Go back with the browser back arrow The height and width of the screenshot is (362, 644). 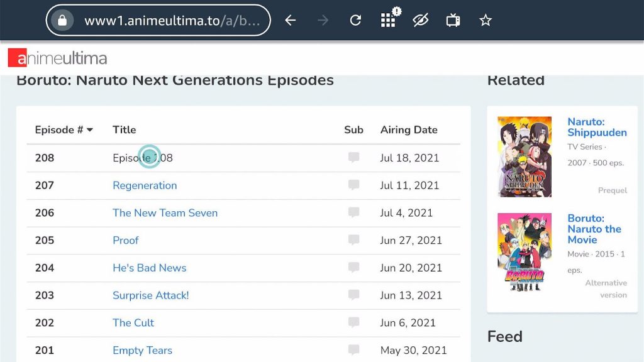(x=291, y=20)
